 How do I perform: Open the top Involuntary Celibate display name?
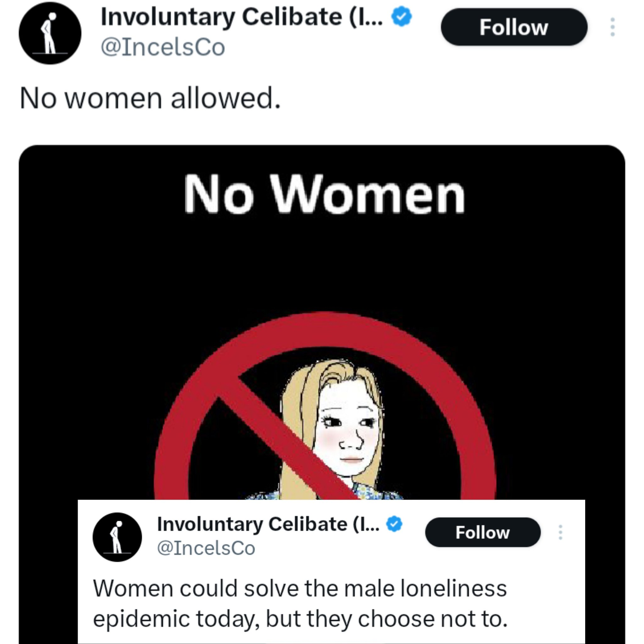point(241,17)
